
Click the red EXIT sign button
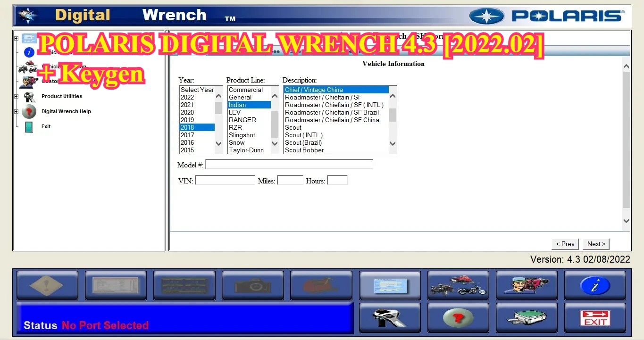point(595,318)
